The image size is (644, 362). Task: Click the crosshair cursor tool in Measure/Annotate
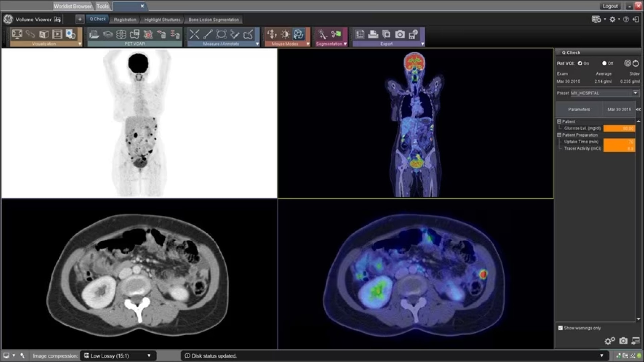pos(194,34)
